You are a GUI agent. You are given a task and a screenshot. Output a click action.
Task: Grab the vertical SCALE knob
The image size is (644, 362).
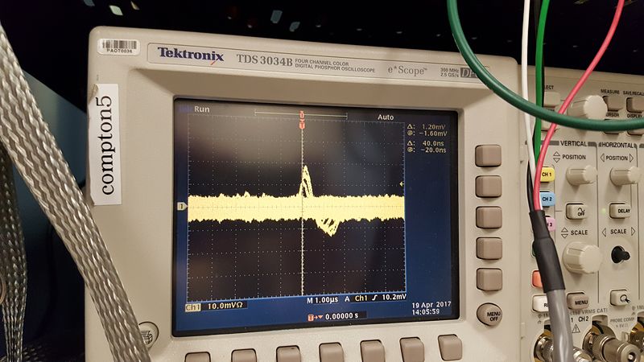point(582,257)
